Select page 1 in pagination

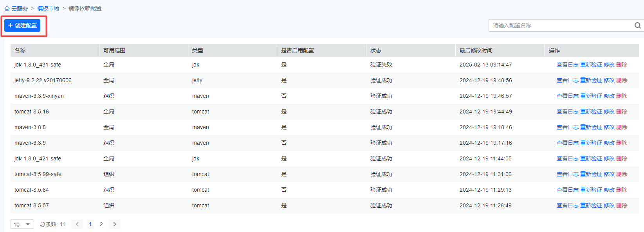pos(90,224)
